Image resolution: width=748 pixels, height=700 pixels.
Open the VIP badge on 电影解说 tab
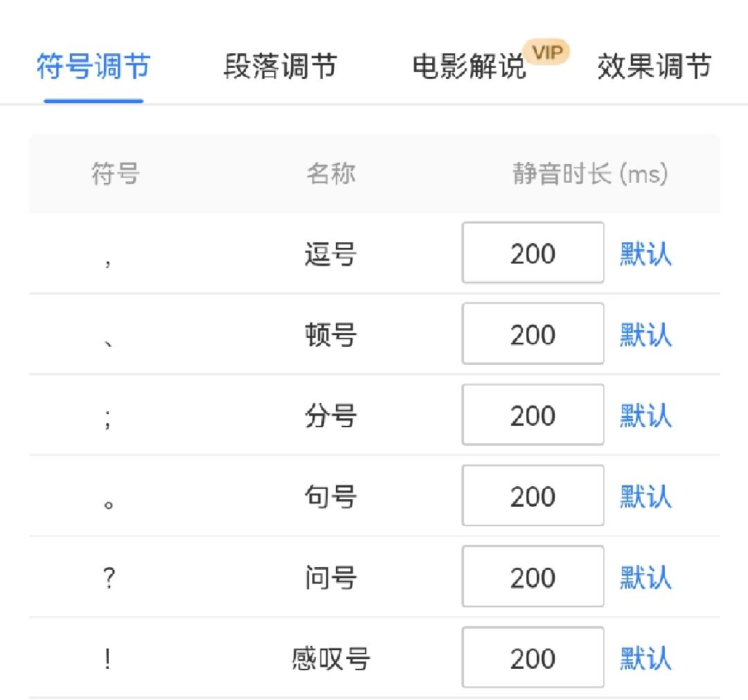click(x=547, y=51)
